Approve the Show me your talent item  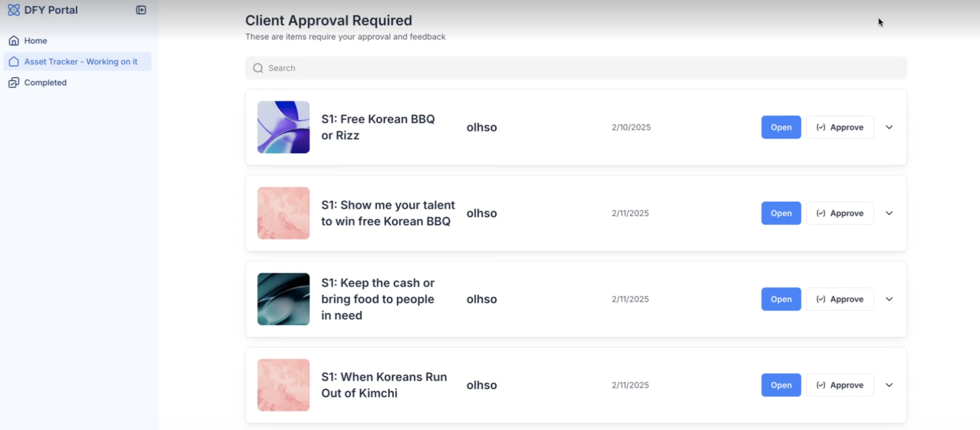[840, 213]
